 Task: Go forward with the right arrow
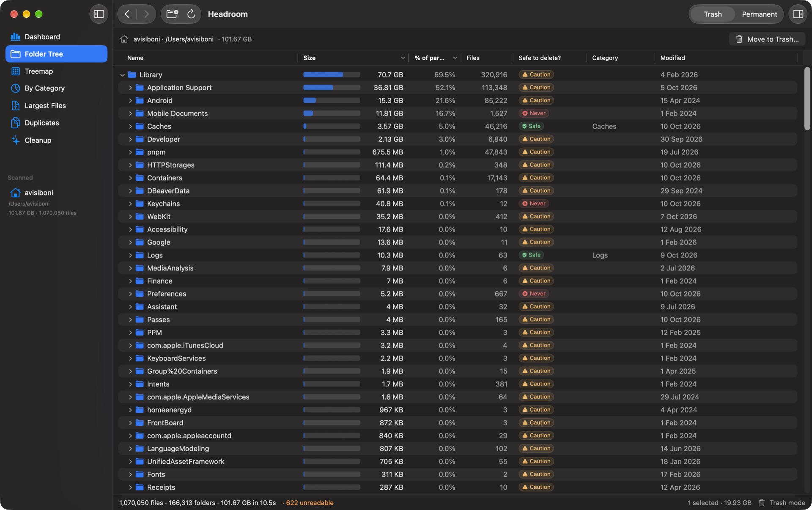point(146,14)
